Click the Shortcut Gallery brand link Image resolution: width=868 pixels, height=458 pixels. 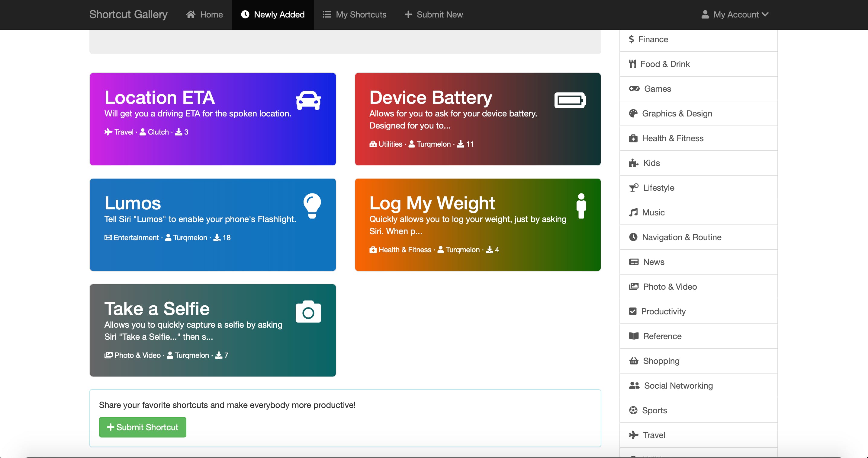click(x=128, y=14)
